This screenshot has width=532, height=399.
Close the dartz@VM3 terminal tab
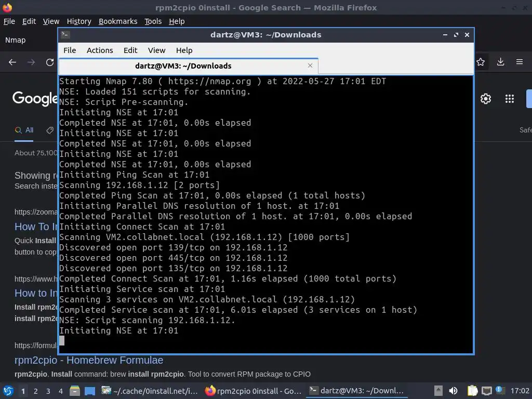(310, 65)
